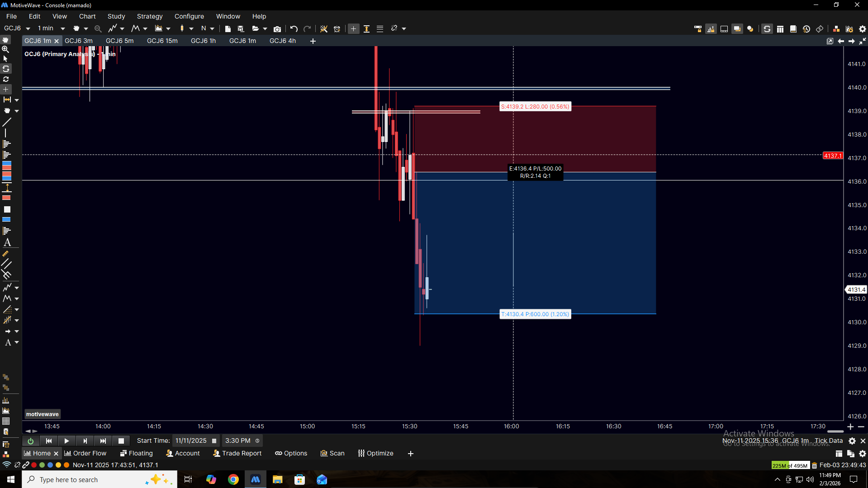Open the alarm clock alerts icon
This screenshot has height=488, width=868.
point(337,28)
